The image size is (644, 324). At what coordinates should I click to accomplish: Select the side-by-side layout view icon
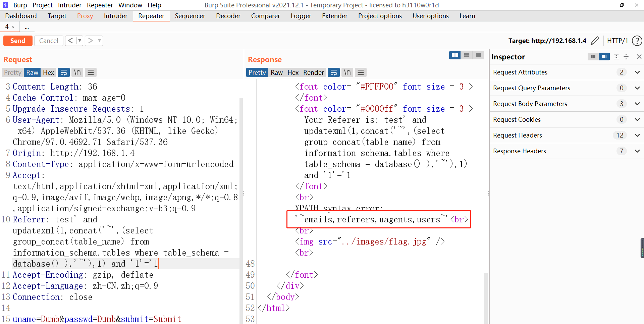[x=455, y=55]
